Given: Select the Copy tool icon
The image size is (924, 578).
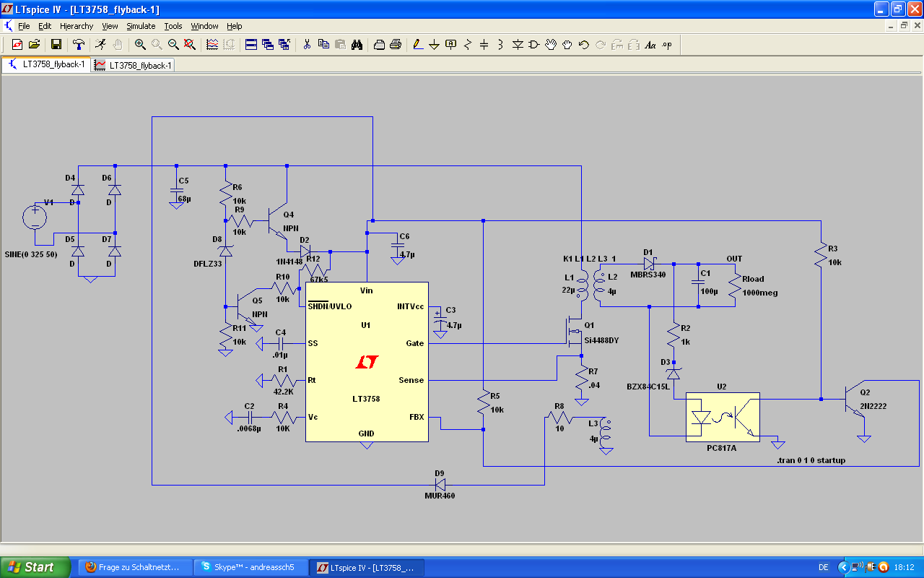Looking at the screenshot, I should click(323, 45).
